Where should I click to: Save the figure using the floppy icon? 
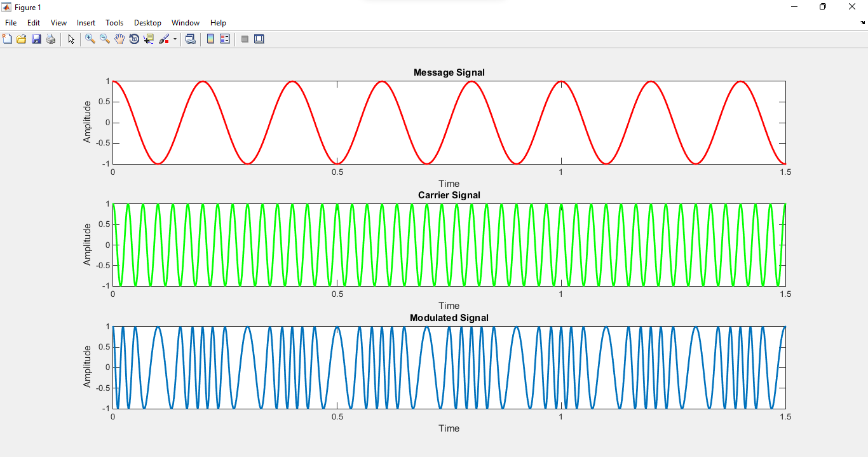pos(36,39)
